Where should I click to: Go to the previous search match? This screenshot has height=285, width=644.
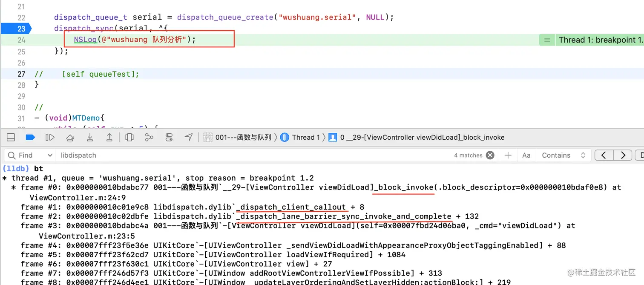point(604,155)
